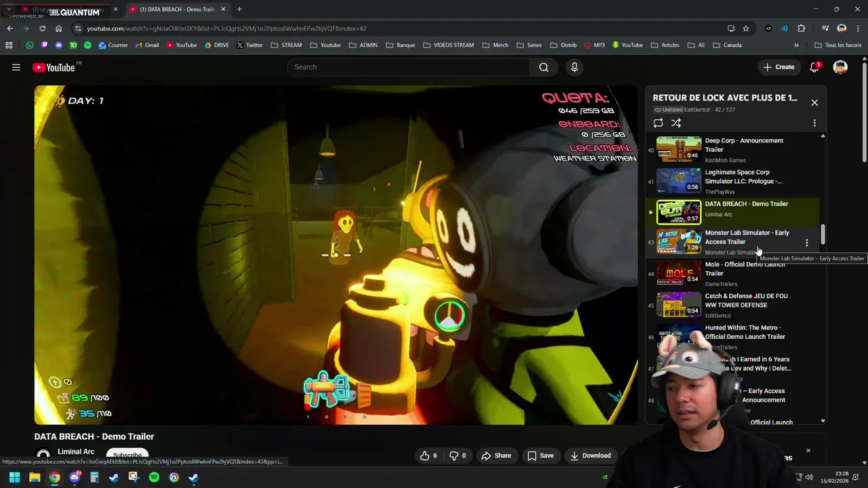The width and height of the screenshot is (868, 488).
Task: Click the page vertical scrollbar
Action: (x=865, y=112)
